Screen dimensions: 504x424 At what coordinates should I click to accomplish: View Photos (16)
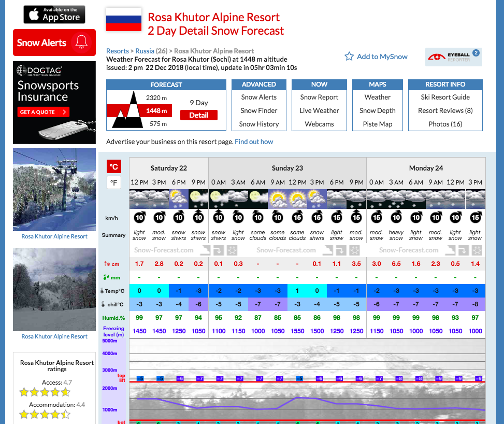tap(445, 124)
